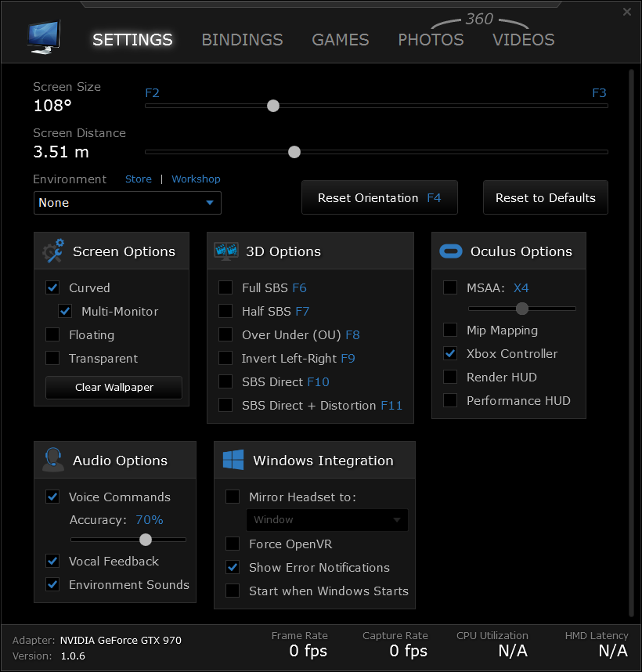The height and width of the screenshot is (672, 642).
Task: Open the Mirror Headset target dropdown
Action: (x=327, y=519)
